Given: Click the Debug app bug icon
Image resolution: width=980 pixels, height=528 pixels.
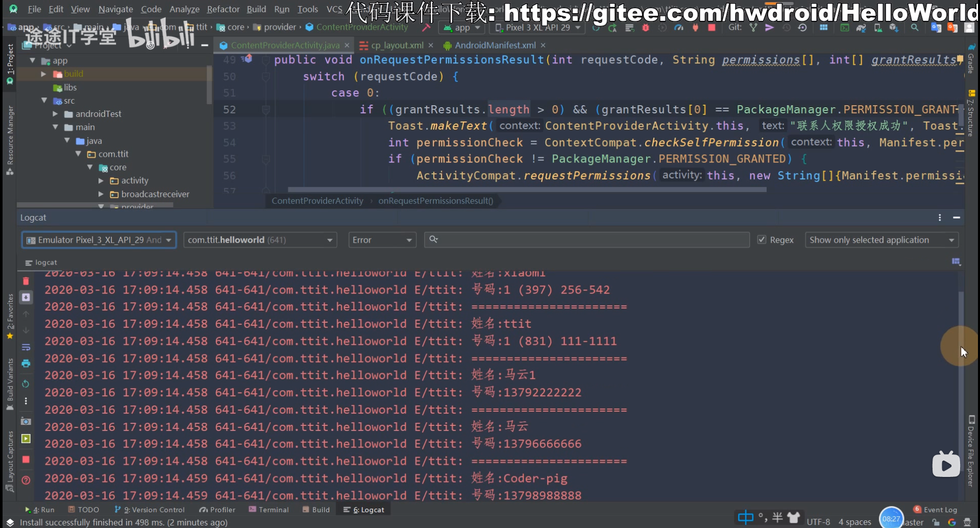Looking at the screenshot, I should pos(646,28).
